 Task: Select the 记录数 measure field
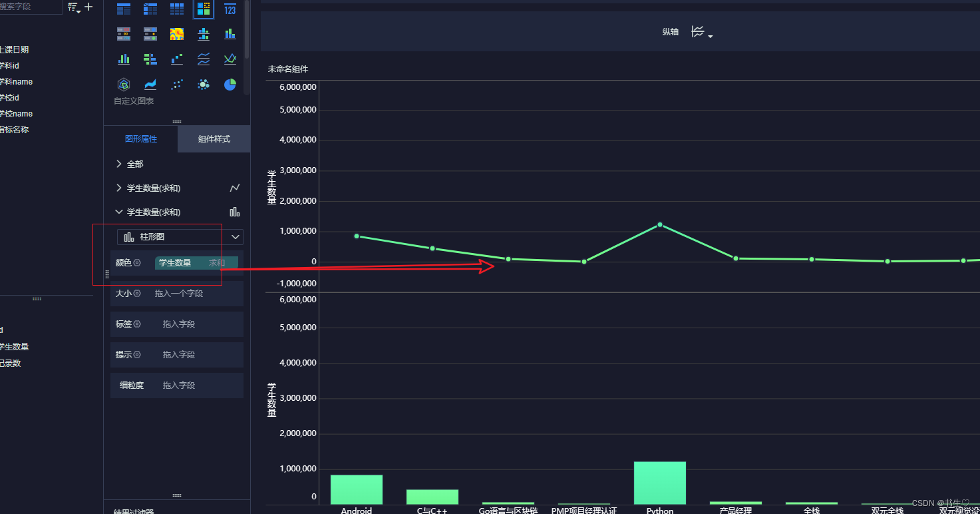10,364
